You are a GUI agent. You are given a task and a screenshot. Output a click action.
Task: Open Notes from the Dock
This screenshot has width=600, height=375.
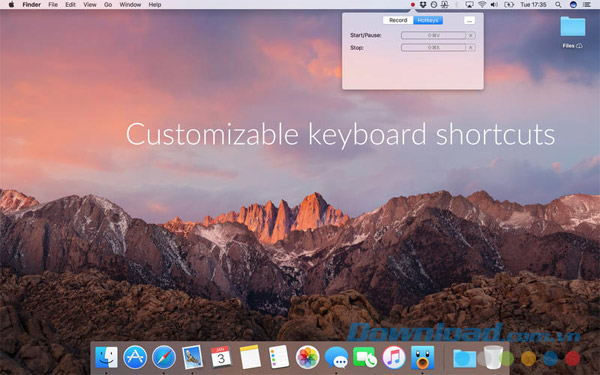click(250, 357)
